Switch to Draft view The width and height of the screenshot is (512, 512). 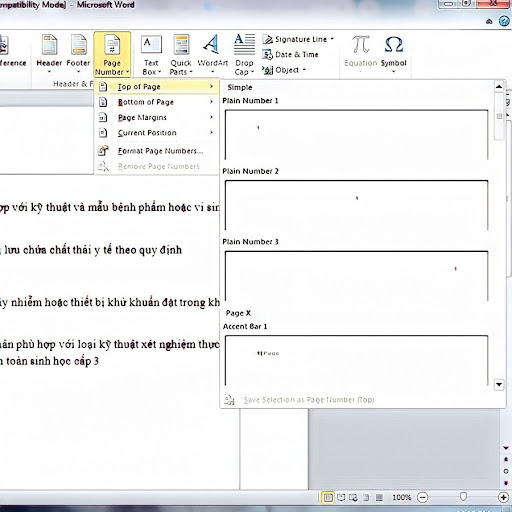(379, 498)
